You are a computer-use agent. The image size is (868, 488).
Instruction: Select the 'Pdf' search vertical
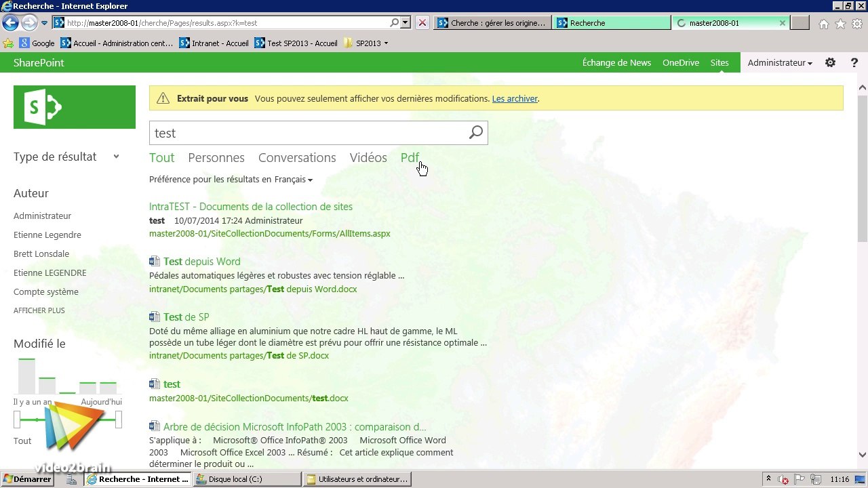pyautogui.click(x=410, y=158)
